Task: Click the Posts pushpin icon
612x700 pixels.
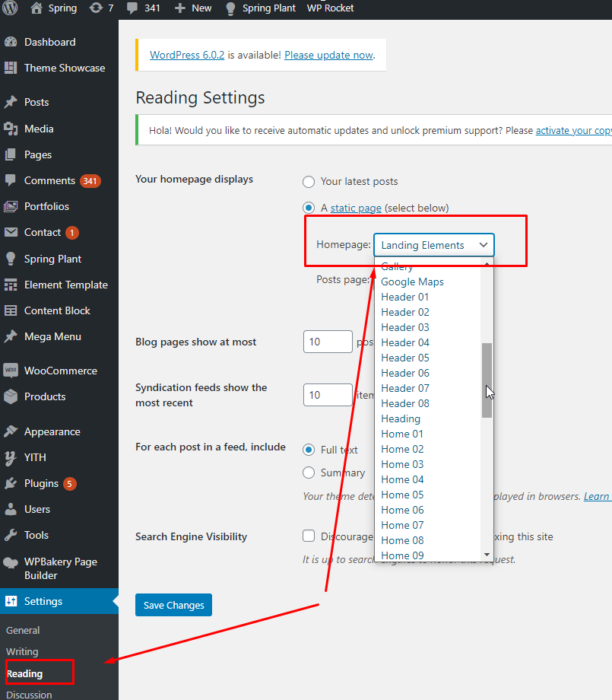Action: point(11,102)
